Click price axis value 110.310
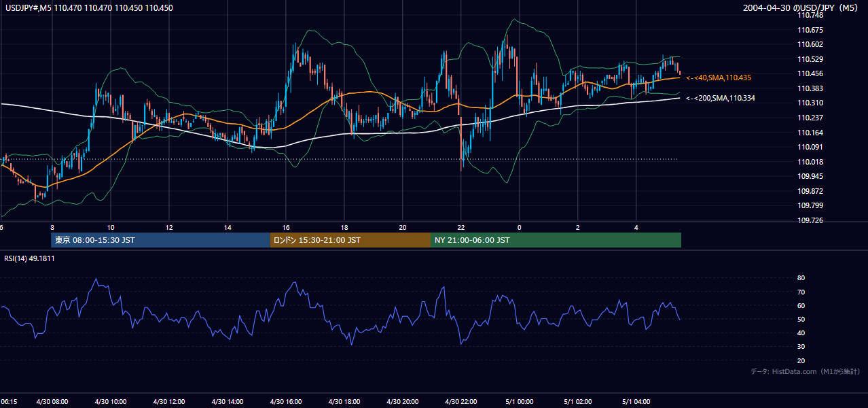This screenshot has width=868, height=408. [x=810, y=103]
